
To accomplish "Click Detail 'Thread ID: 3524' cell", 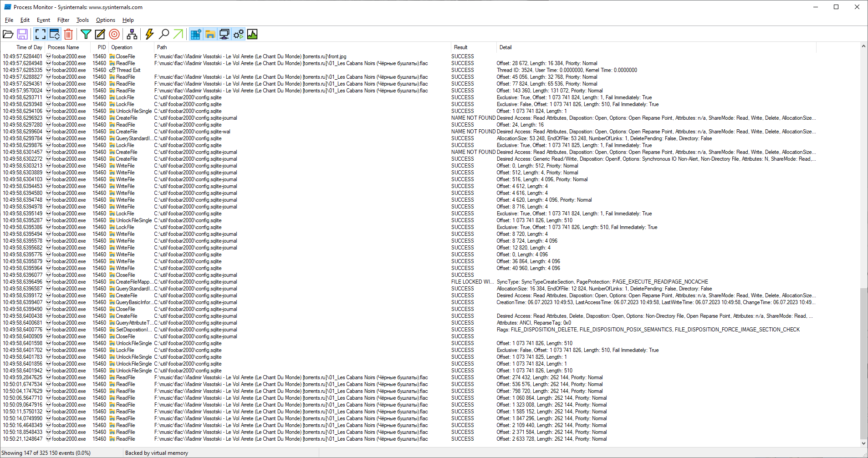I will (x=567, y=70).
